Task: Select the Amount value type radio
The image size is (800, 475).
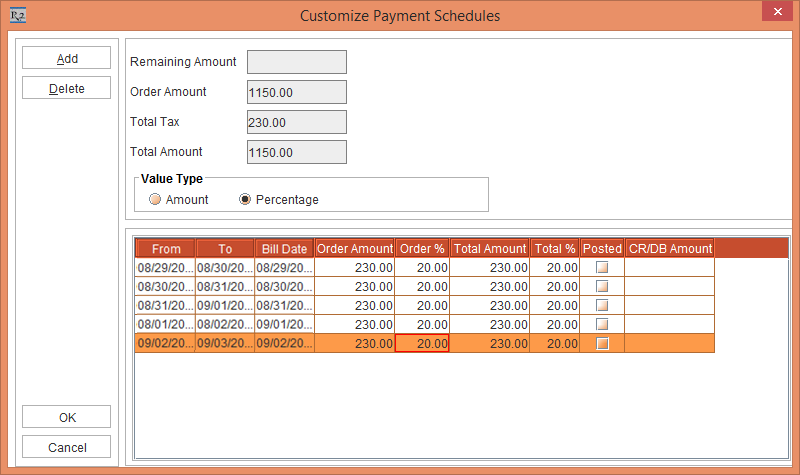Action: 155,200
